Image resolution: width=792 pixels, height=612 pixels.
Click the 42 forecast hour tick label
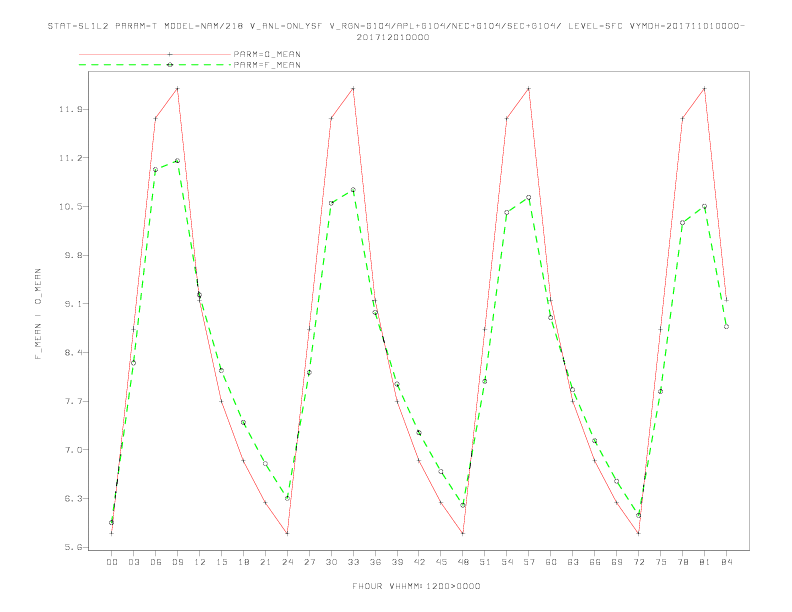419,562
